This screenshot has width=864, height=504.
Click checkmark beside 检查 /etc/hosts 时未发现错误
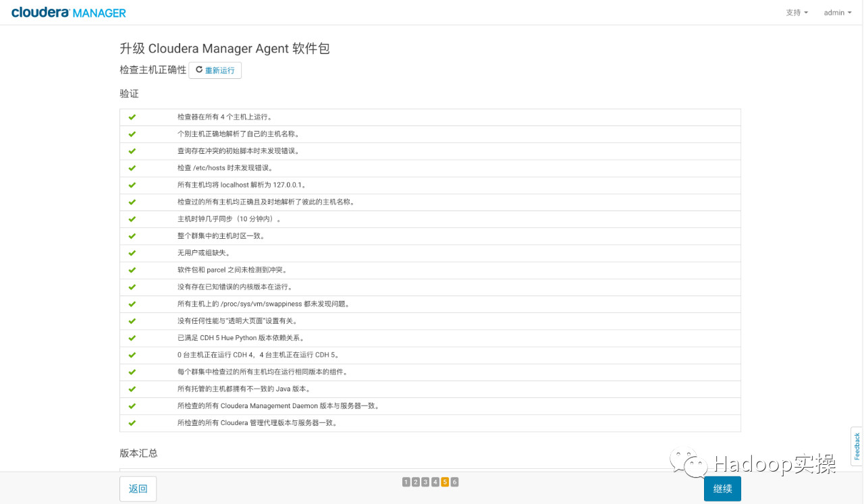tap(132, 168)
